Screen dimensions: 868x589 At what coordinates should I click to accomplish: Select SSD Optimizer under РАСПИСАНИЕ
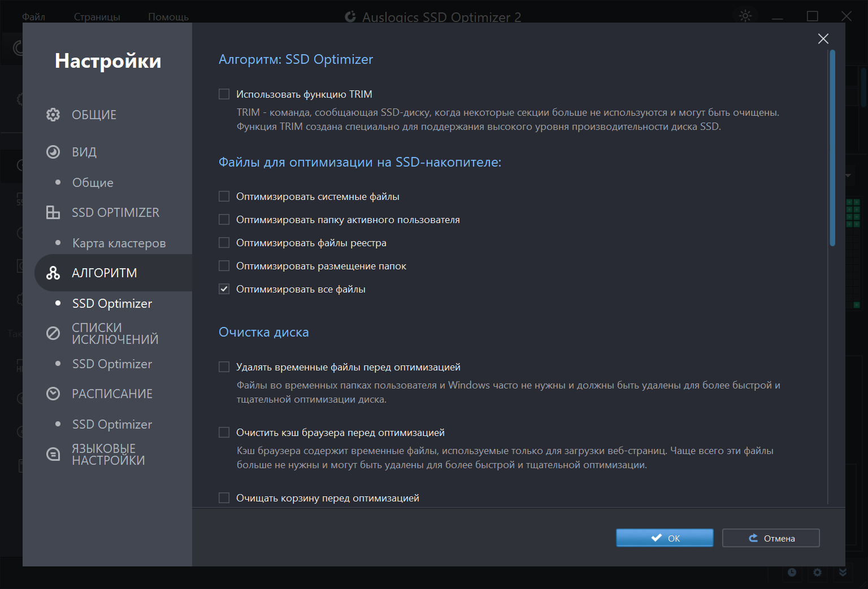coord(112,424)
